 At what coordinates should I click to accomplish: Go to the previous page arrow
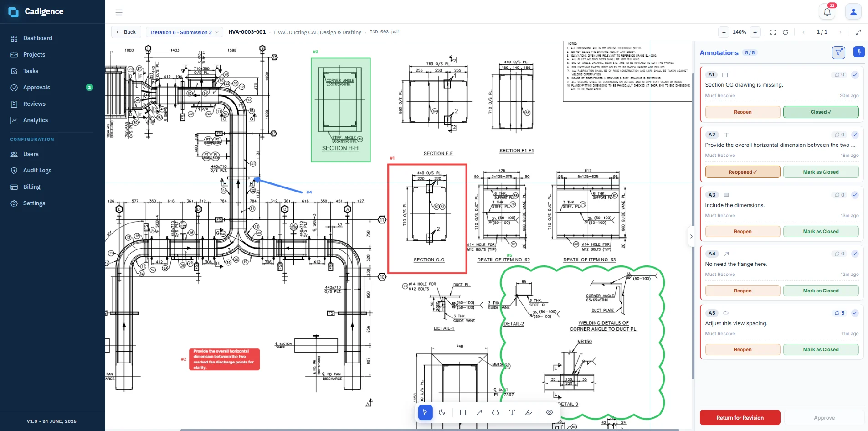[x=804, y=32]
